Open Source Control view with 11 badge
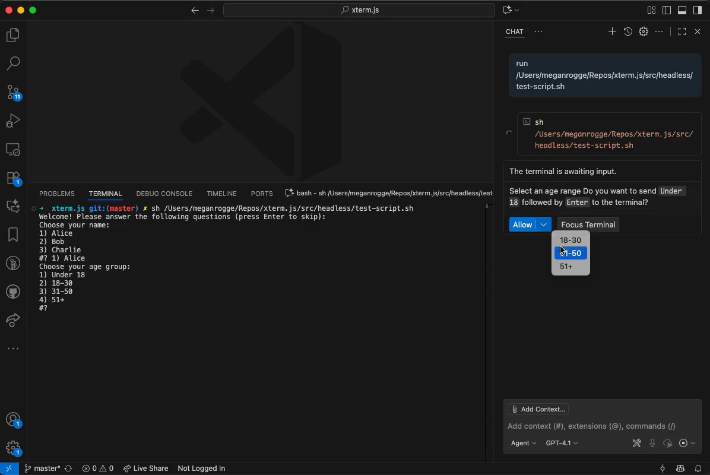This screenshot has height=475, width=710. point(13,92)
